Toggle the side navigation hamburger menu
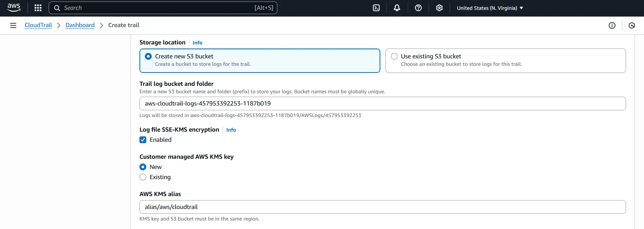644x229 pixels. (13, 25)
